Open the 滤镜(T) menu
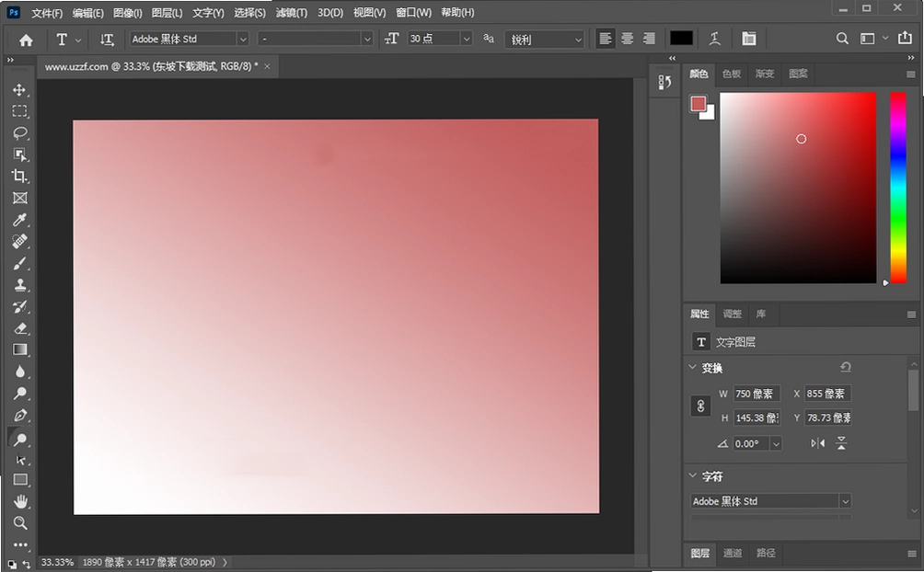This screenshot has height=572, width=924. click(x=291, y=12)
